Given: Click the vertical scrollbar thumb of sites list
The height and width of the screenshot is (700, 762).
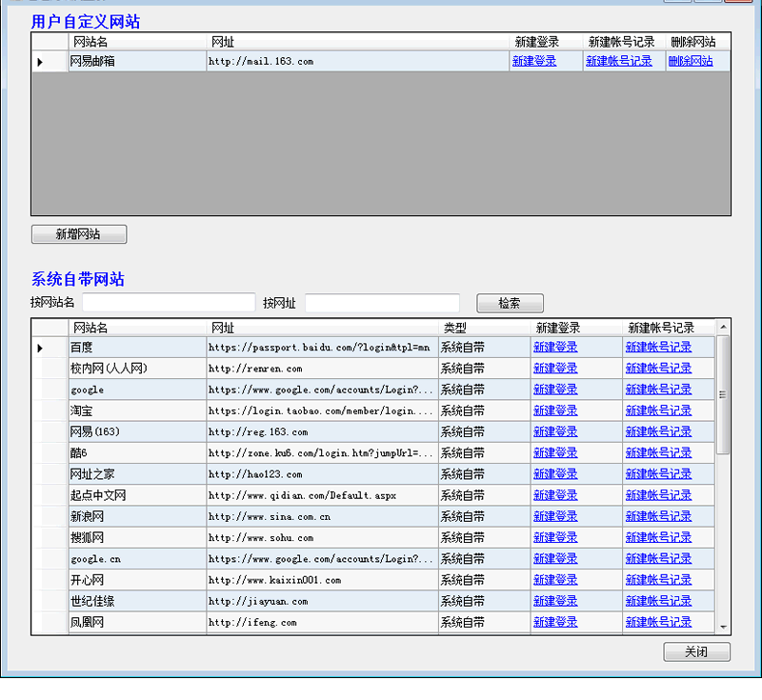Looking at the screenshot, I should tap(723, 394).
